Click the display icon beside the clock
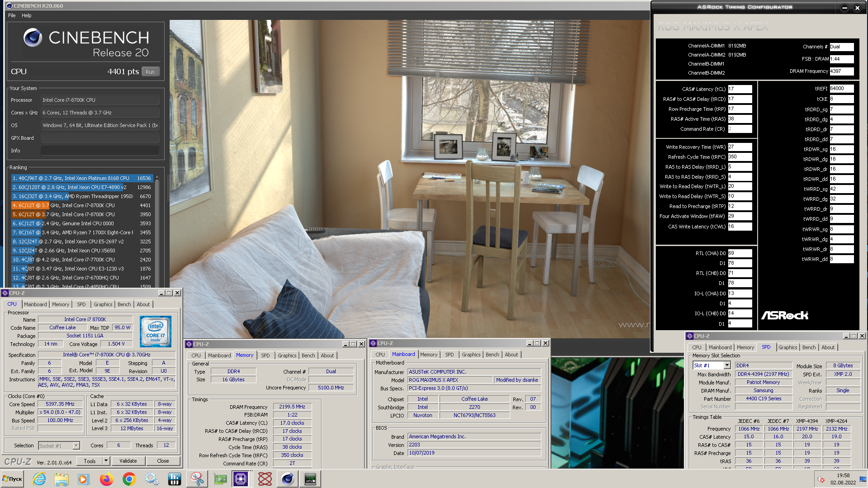Image resolution: width=868 pixels, height=488 pixels. pos(863,479)
